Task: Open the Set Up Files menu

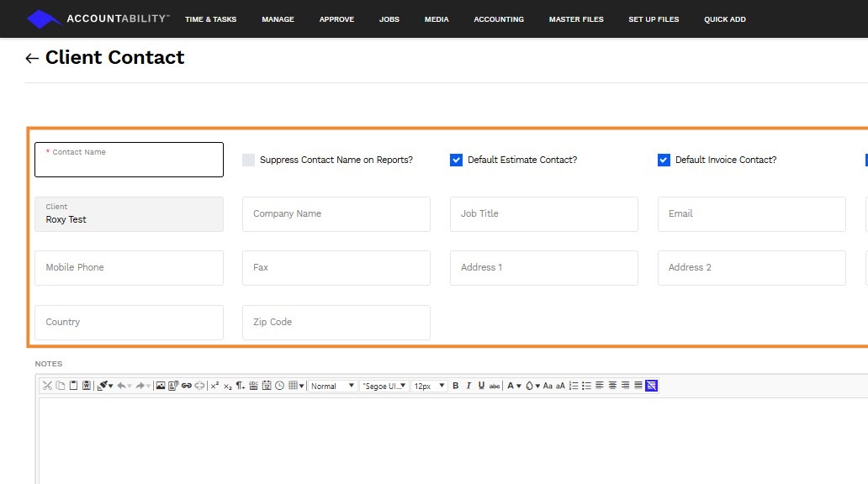Action: (x=654, y=19)
